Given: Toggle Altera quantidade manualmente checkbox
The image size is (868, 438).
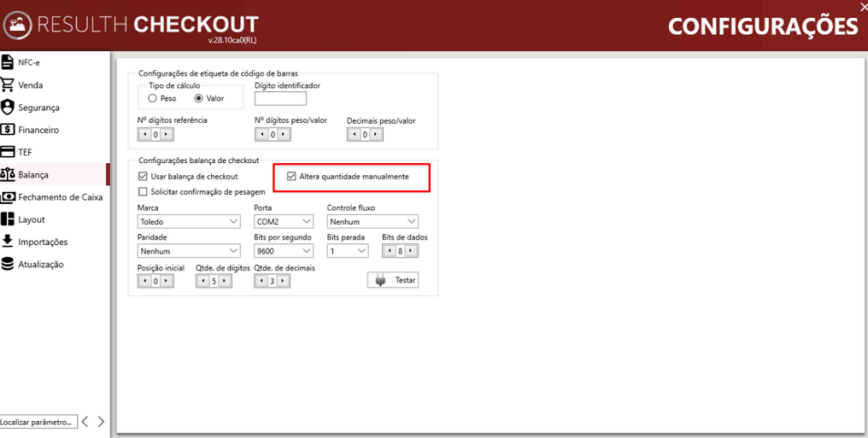Looking at the screenshot, I should (x=291, y=177).
